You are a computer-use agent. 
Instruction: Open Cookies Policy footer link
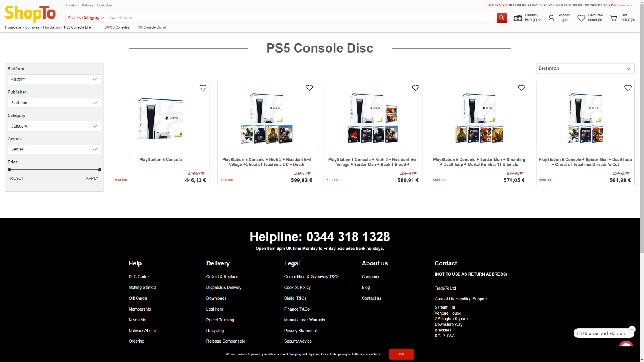point(297,288)
